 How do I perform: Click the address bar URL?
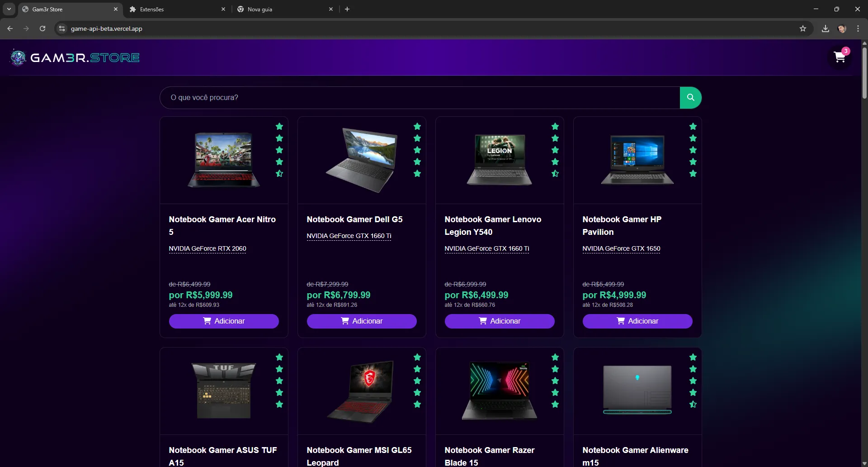coord(107,29)
